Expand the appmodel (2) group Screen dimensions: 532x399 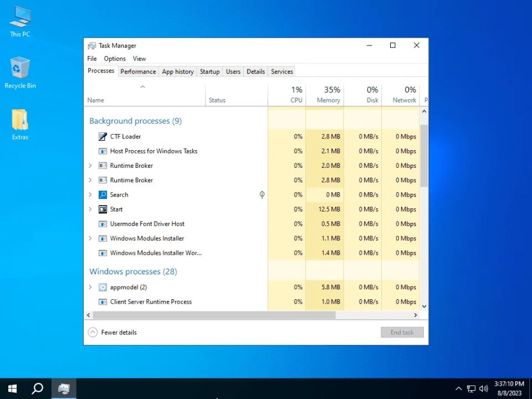tap(90, 288)
